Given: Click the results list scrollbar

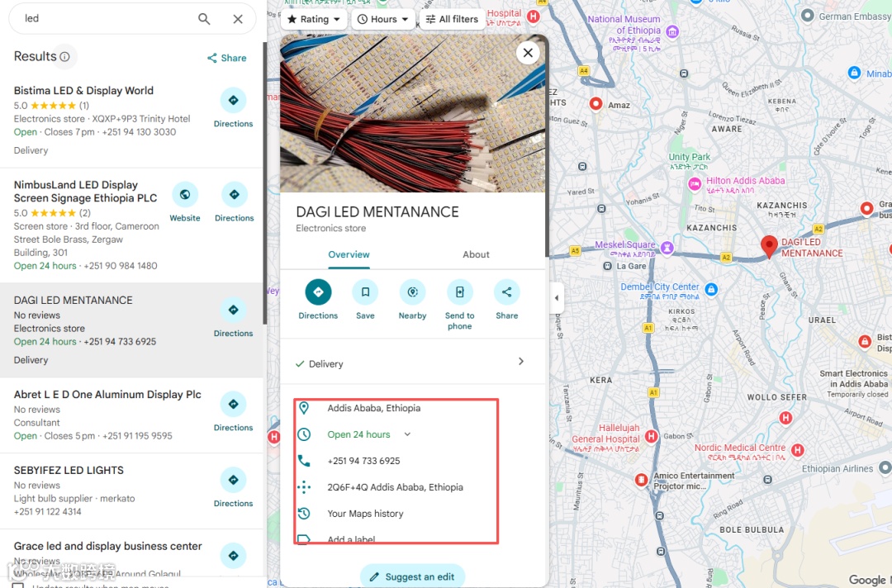Looking at the screenshot, I should pos(264,182).
